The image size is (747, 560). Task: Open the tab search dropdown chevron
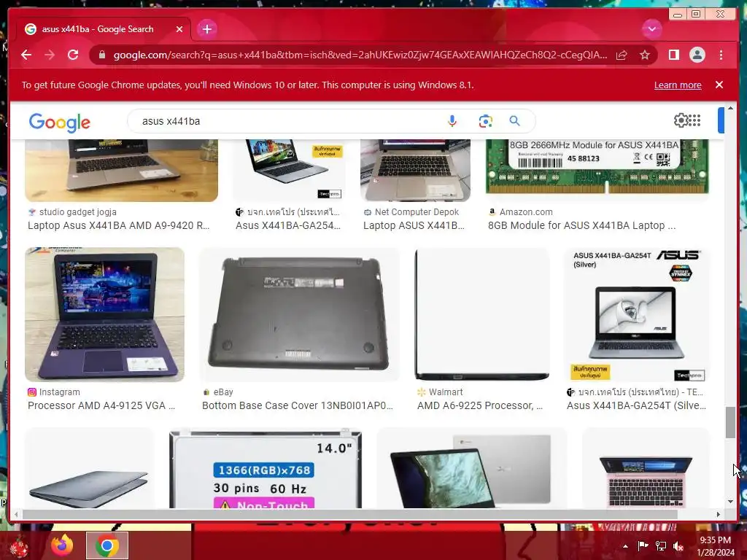[x=651, y=29]
